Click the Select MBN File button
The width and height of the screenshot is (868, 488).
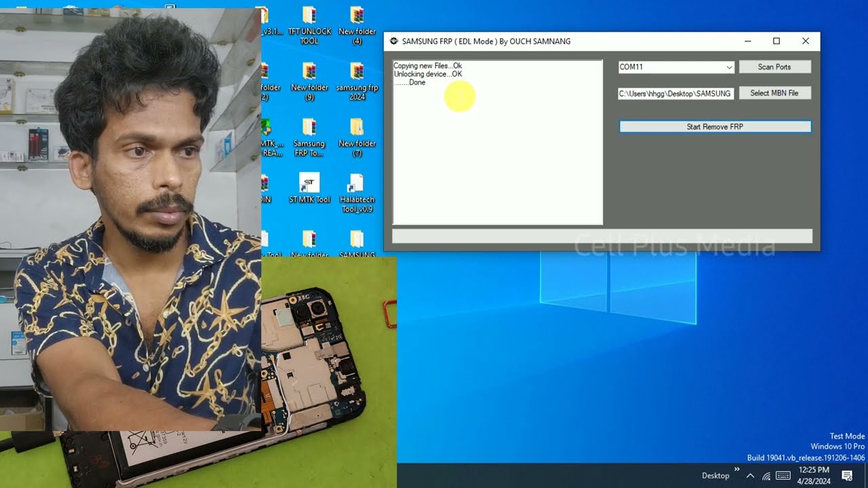(774, 93)
